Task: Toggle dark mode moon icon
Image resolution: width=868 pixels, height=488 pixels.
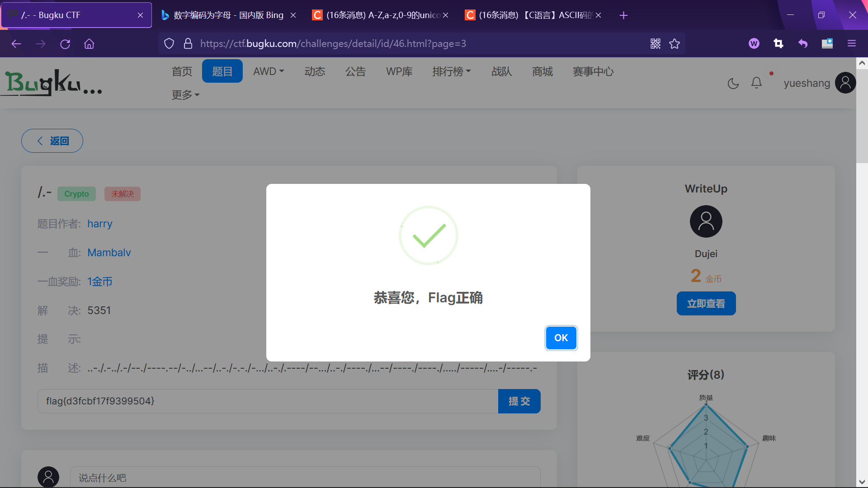Action: click(x=733, y=84)
